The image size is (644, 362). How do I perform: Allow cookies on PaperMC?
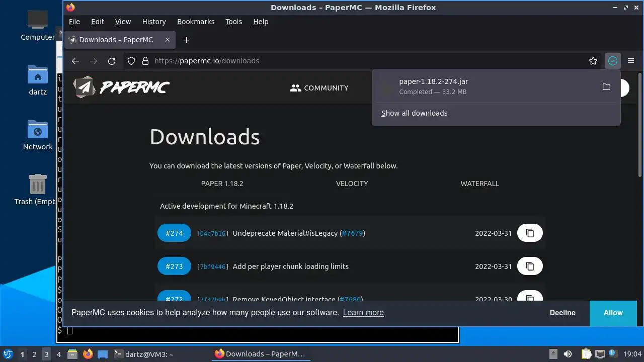pos(613,313)
